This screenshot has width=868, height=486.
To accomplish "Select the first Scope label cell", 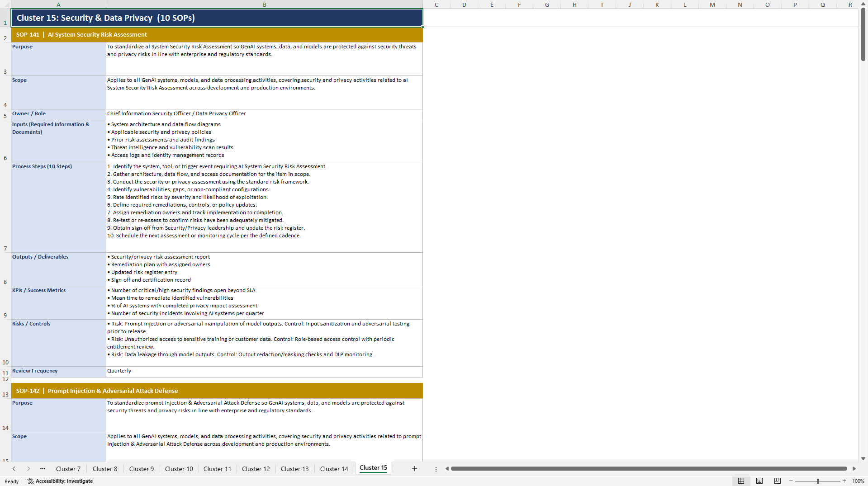I will pyautogui.click(x=58, y=92).
